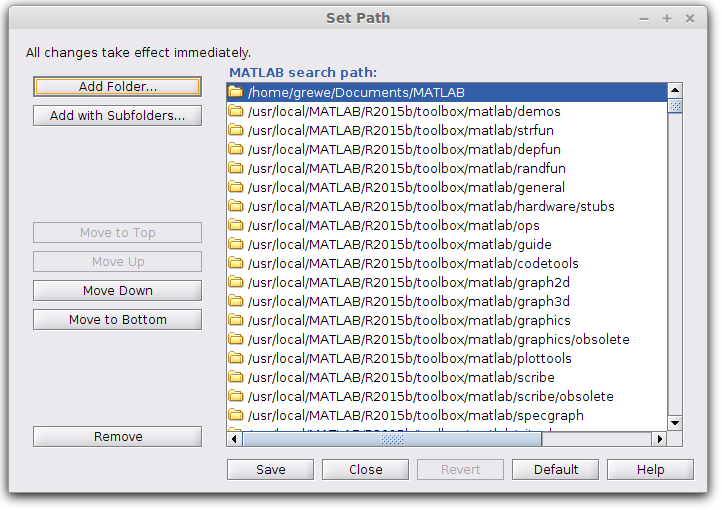Open Help for Set Path dialog
This screenshot has width=722, height=510.
tap(650, 469)
